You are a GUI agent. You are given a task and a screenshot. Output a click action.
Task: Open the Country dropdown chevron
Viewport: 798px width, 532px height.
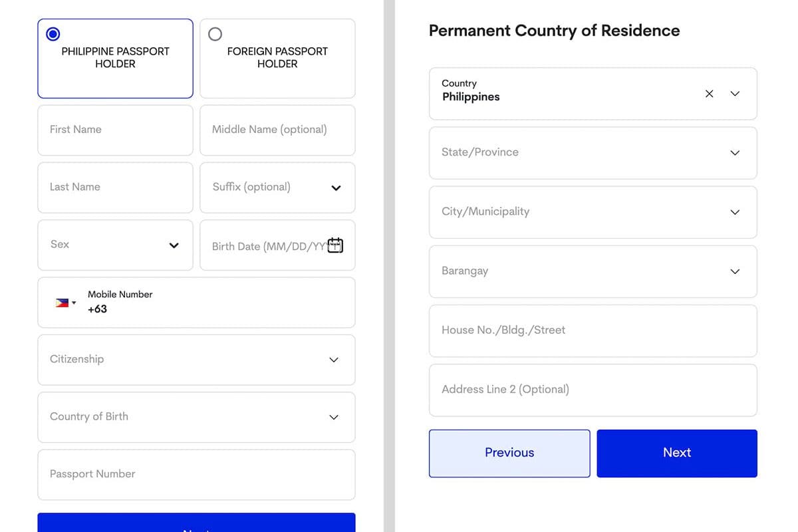click(735, 94)
